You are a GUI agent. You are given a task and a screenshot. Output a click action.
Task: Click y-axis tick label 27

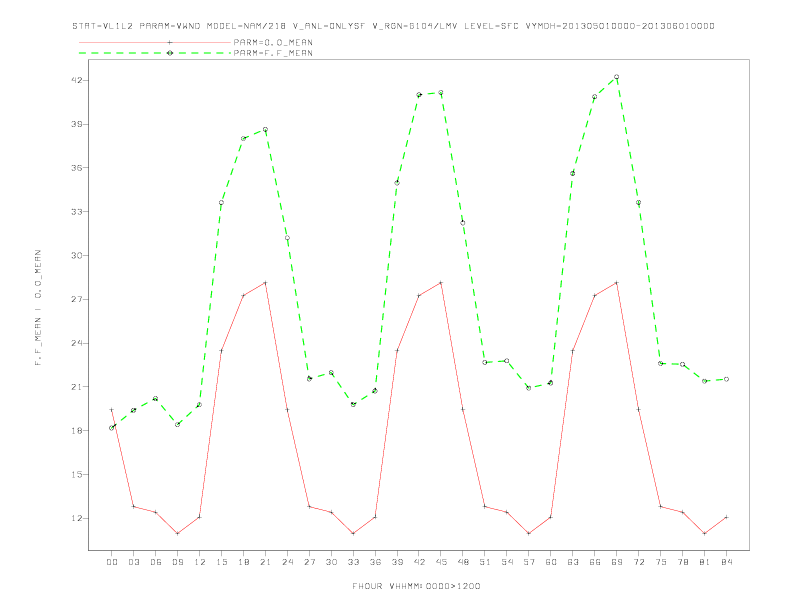click(x=76, y=299)
